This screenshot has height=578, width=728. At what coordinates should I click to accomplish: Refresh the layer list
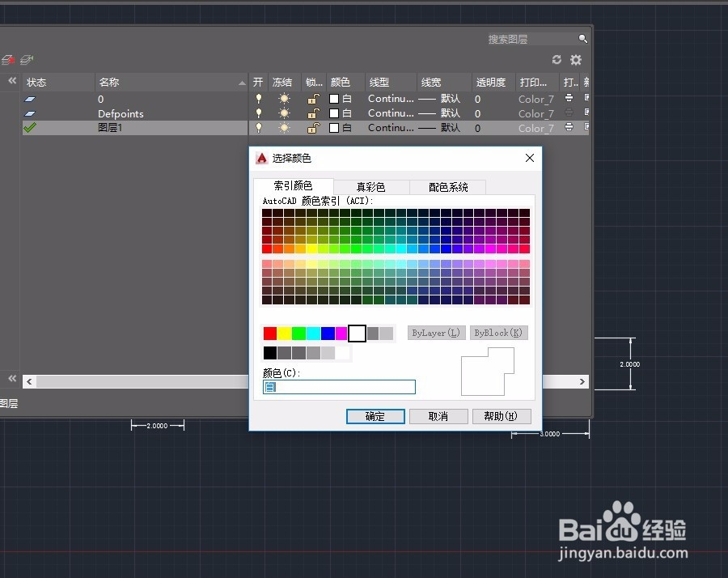557,59
